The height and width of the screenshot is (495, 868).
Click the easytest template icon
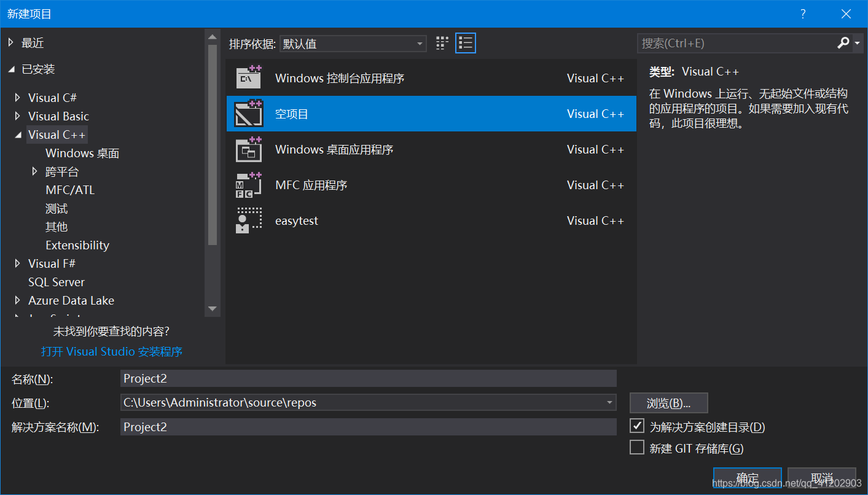[249, 220]
